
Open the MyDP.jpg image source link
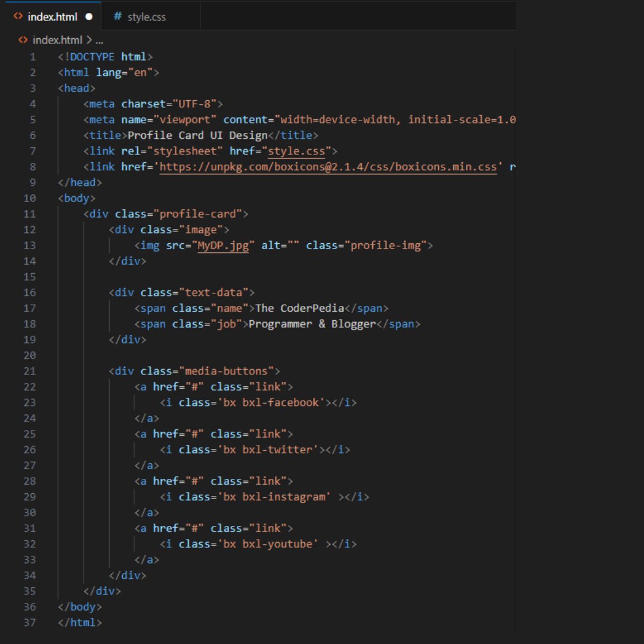pyautogui.click(x=223, y=245)
